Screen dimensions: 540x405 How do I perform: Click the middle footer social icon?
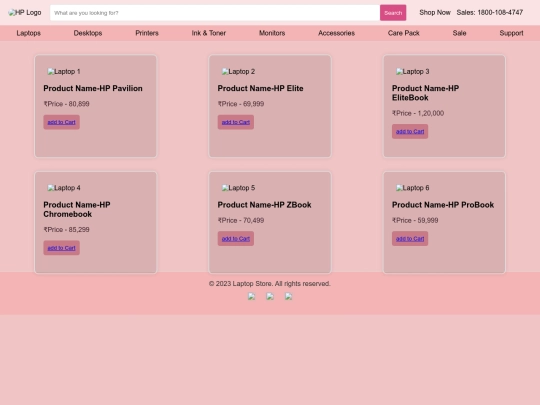click(x=270, y=297)
